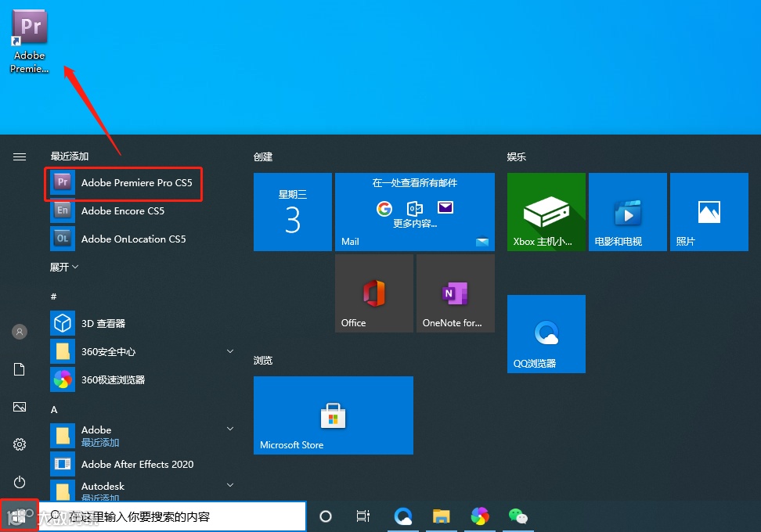Open the Mail tile

pyautogui.click(x=415, y=212)
